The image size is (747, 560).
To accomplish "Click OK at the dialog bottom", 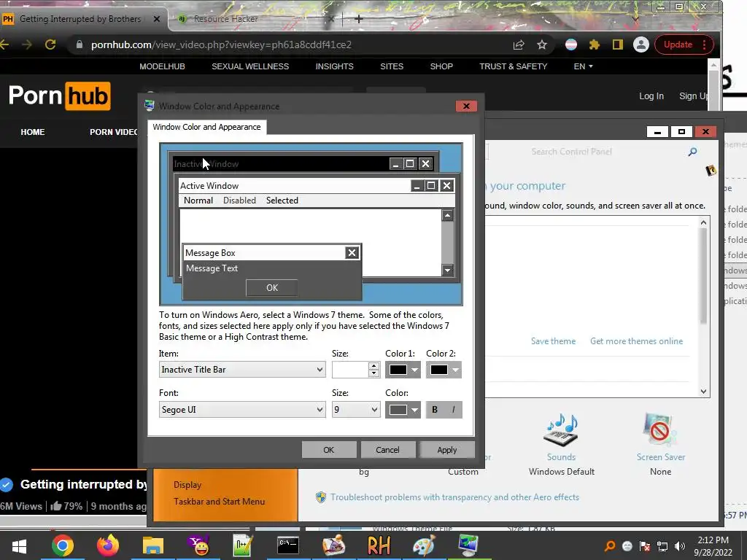I will [329, 449].
